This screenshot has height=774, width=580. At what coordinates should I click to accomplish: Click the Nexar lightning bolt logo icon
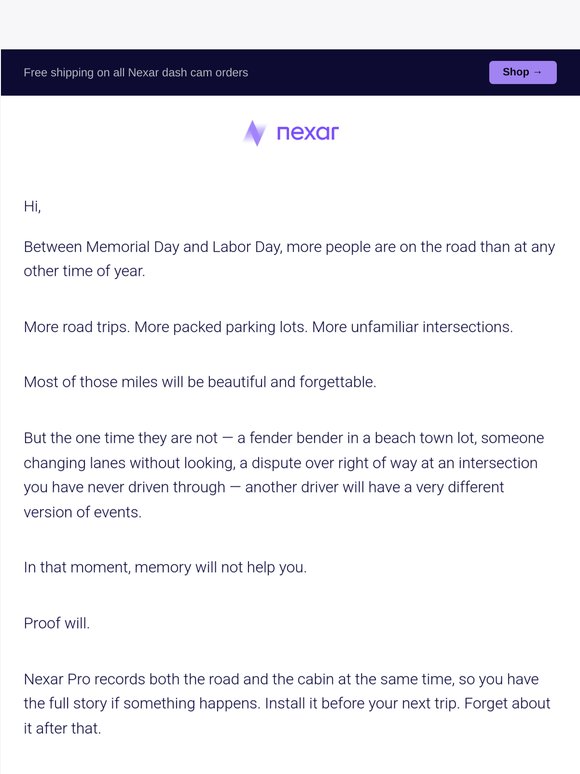[255, 133]
